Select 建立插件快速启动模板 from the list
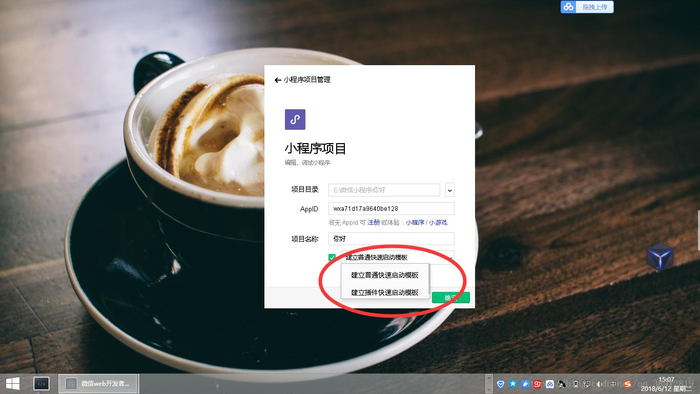Viewport: 700px width, 394px height. click(x=385, y=292)
